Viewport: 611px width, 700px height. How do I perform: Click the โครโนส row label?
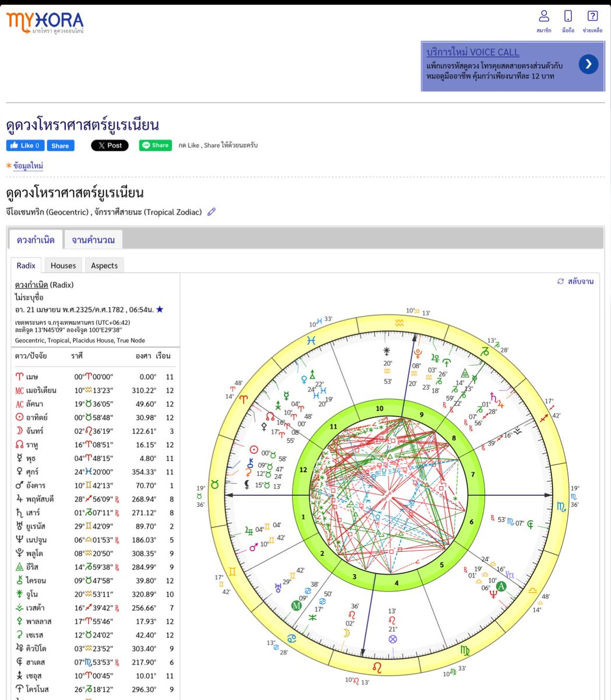37,689
